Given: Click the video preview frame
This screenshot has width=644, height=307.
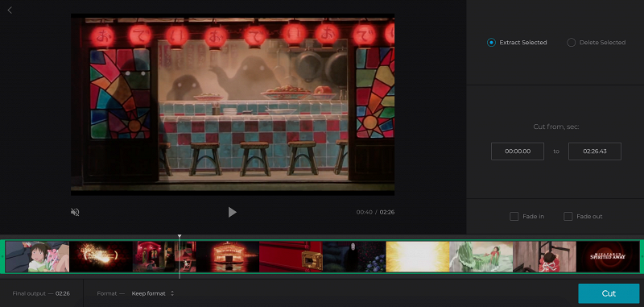Looking at the screenshot, I should pyautogui.click(x=233, y=105).
